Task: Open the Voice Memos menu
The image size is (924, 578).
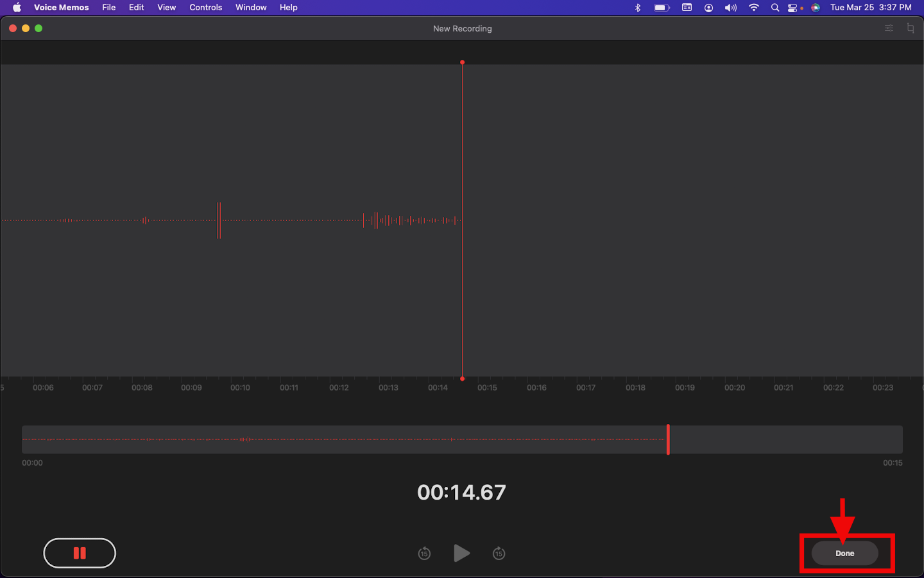Action: [x=61, y=8]
